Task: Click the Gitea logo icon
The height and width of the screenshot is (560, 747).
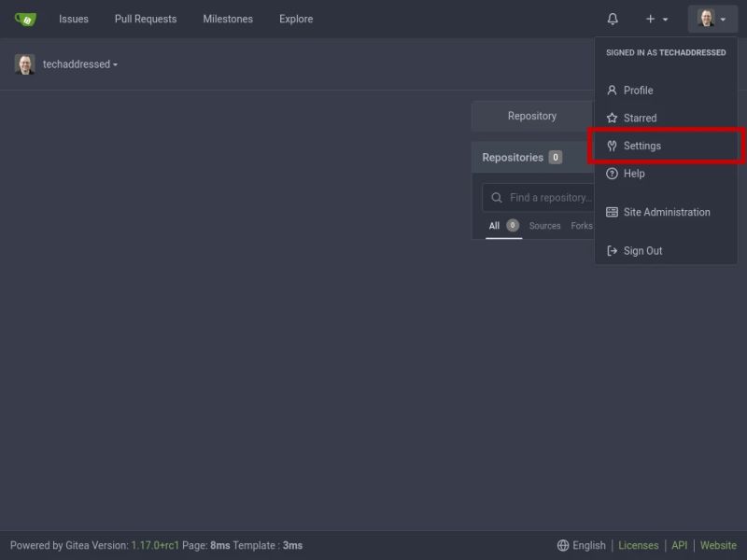Action: (x=27, y=19)
